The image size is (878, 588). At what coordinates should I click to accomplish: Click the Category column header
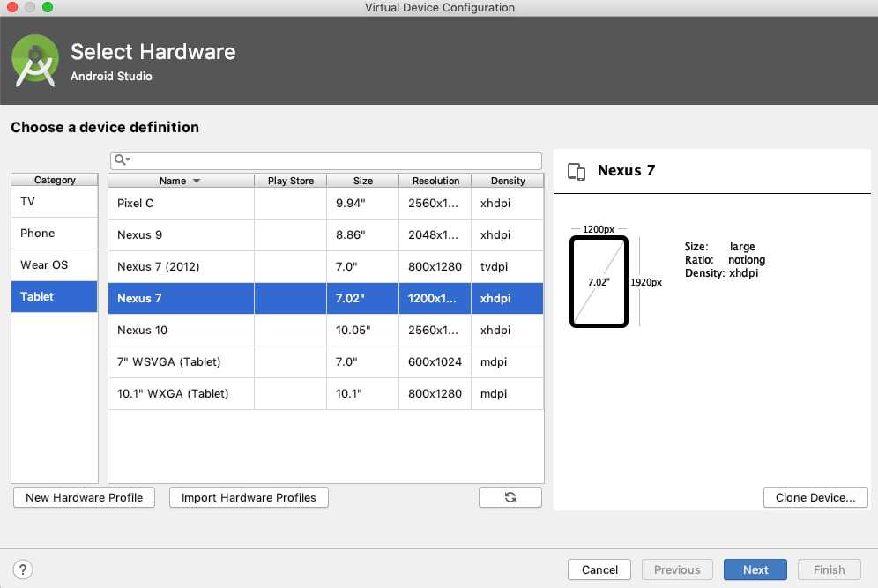pos(55,180)
